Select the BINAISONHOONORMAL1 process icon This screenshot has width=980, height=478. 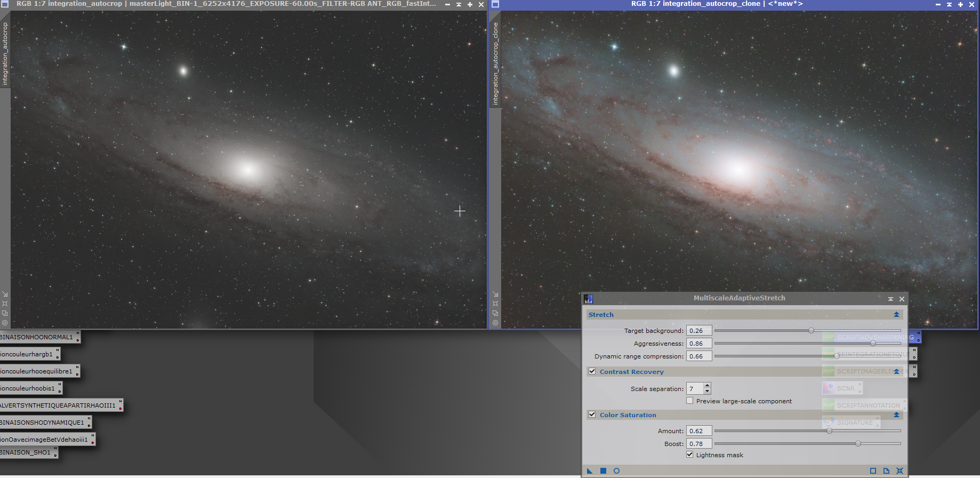click(x=39, y=337)
